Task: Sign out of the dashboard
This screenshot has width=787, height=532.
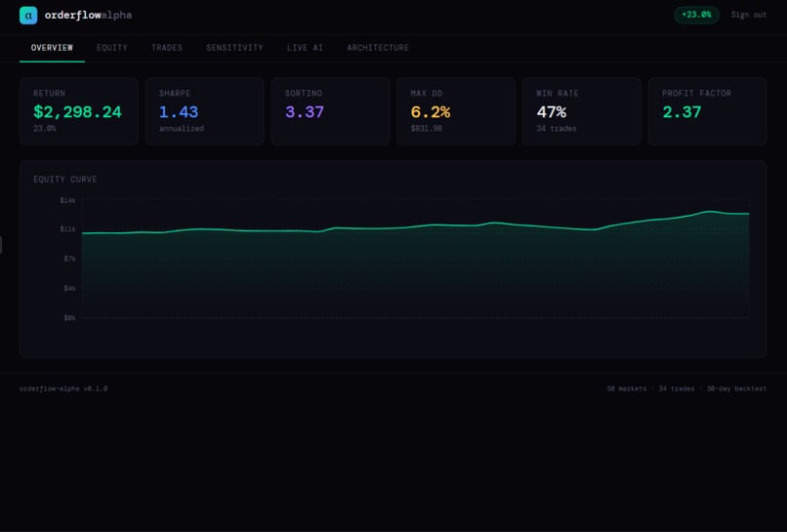Action: [x=748, y=15]
